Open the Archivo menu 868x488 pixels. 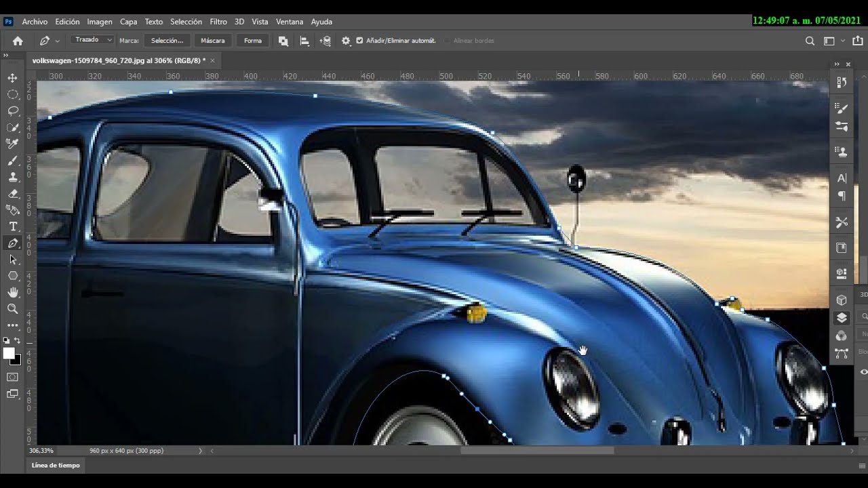(x=35, y=22)
